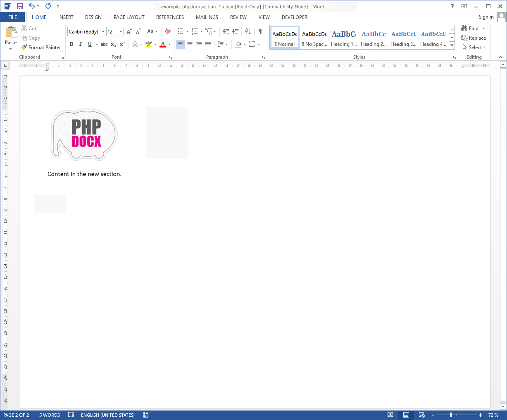Undo the last action

[x=32, y=6]
